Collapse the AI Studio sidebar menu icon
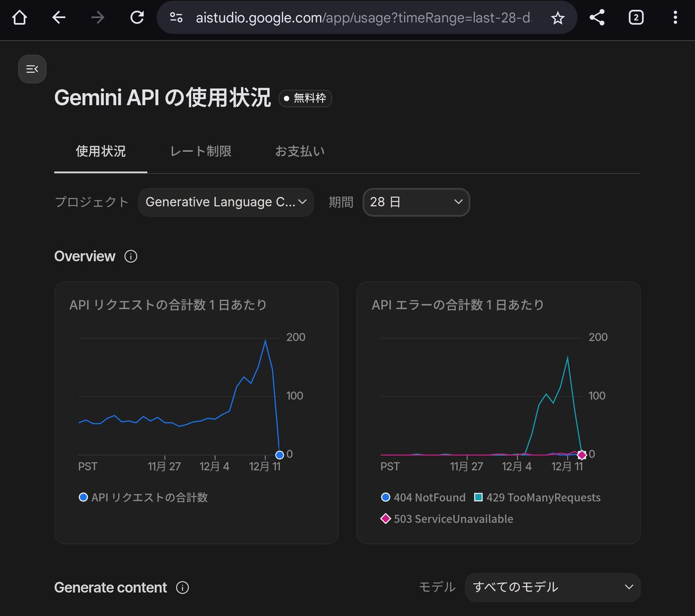Screen dimensions: 695x616 click(32, 68)
